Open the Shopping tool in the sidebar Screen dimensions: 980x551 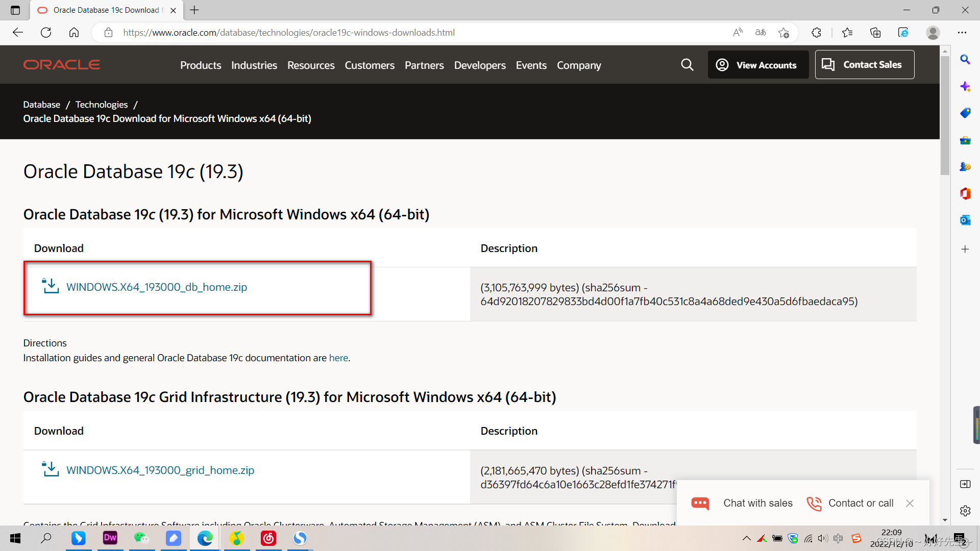[966, 113]
